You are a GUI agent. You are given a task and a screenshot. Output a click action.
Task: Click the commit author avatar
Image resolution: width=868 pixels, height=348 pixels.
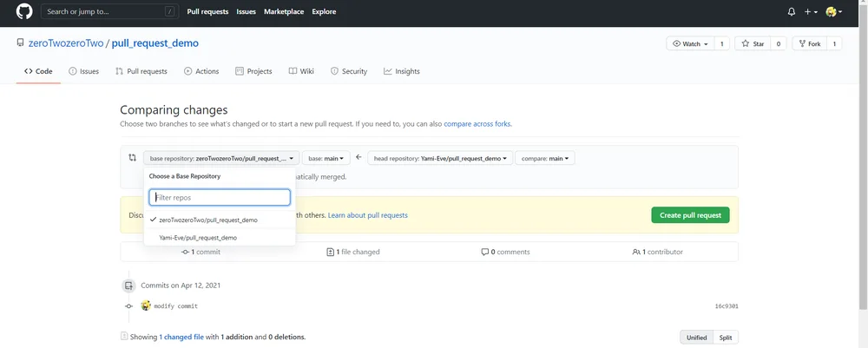tap(146, 305)
